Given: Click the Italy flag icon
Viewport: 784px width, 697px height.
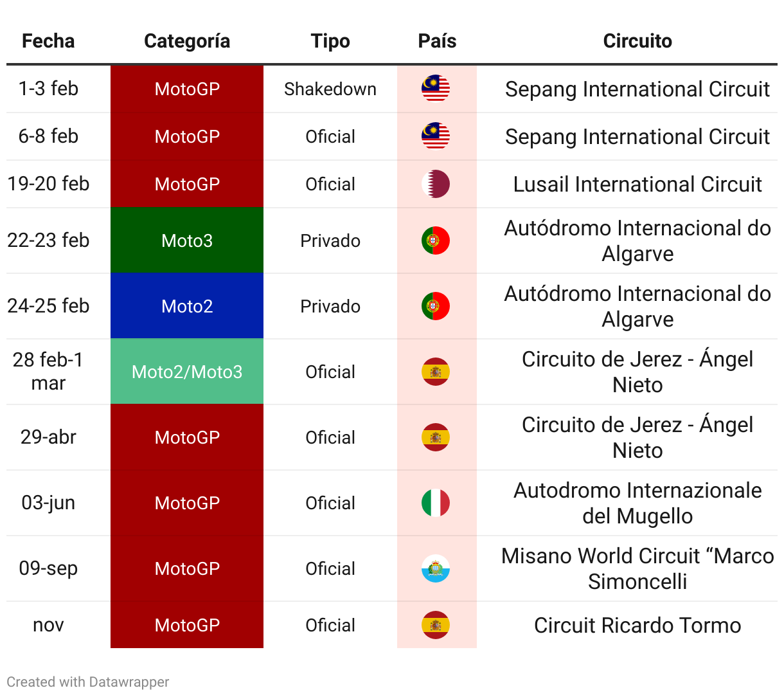Looking at the screenshot, I should point(436,503).
